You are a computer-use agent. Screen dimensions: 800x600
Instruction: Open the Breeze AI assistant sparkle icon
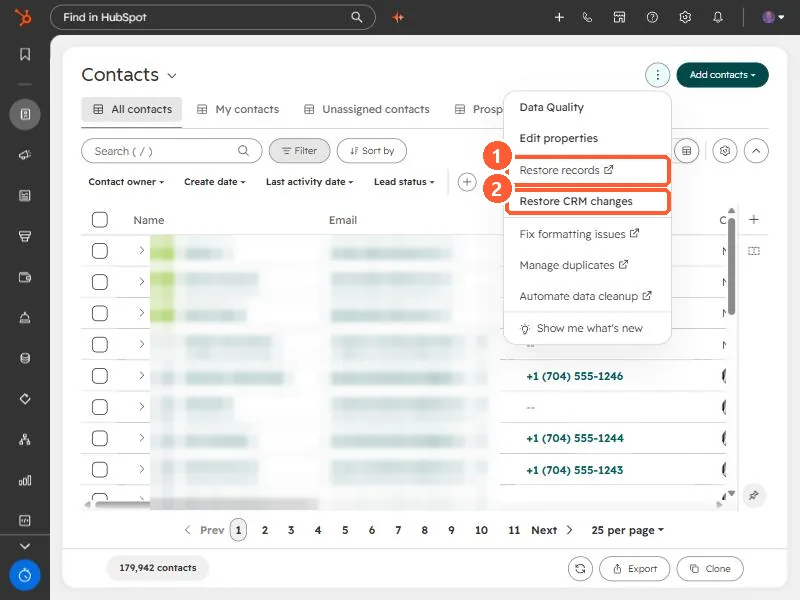coord(398,17)
